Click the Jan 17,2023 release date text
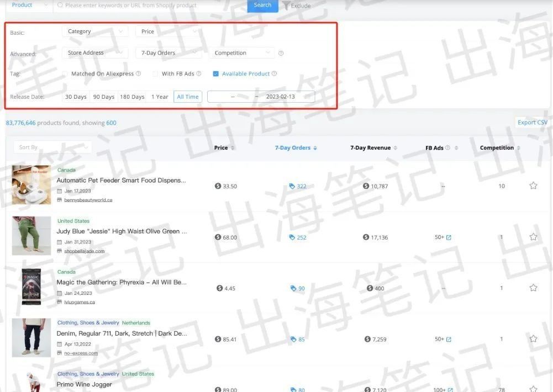Image resolution: width=553 pixels, height=392 pixels. (x=77, y=190)
